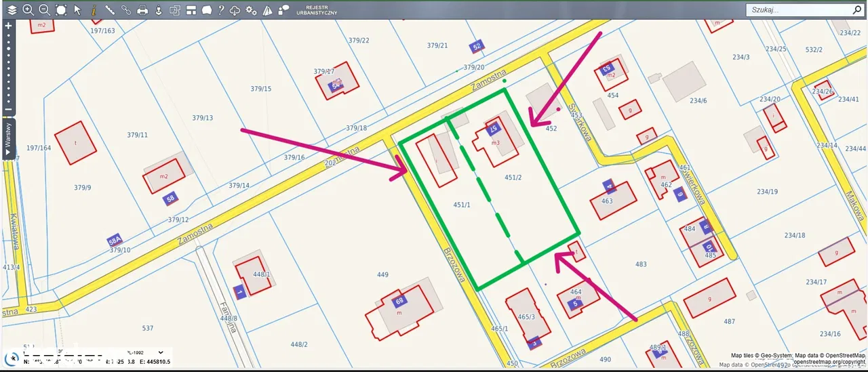Expand the Warstwy side panel
The height and width of the screenshot is (372, 868).
pyautogui.click(x=8, y=138)
